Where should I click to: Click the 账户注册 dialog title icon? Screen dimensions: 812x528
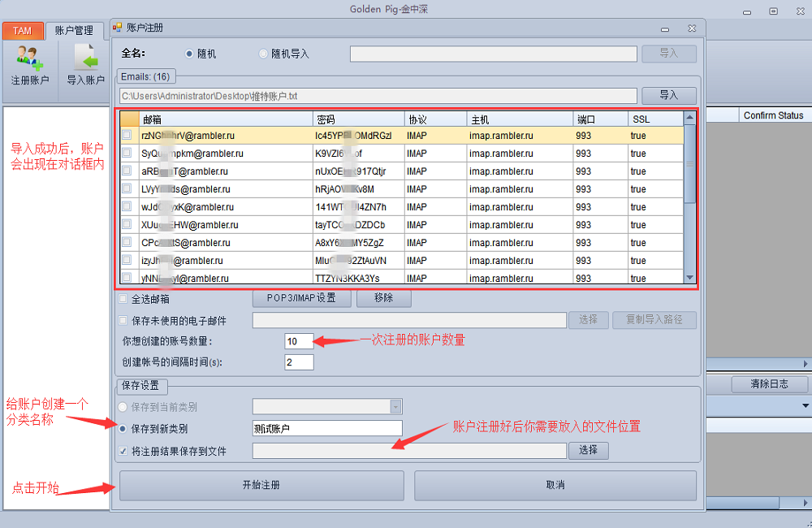(x=118, y=28)
